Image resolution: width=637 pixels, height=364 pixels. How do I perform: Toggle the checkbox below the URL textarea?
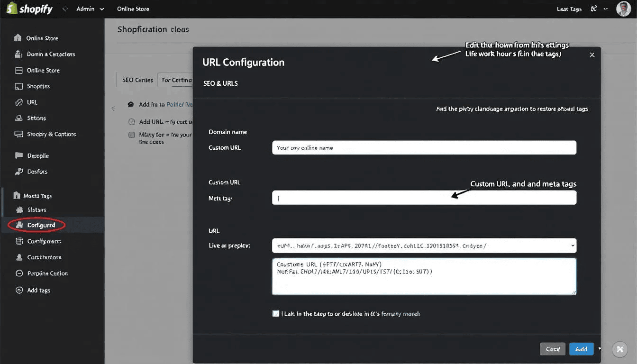tap(276, 314)
